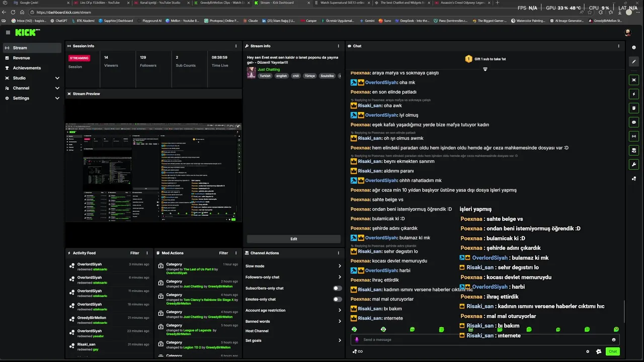The image size is (644, 362).
Task: Open Achievements in the sidebar
Action: (x=32, y=68)
